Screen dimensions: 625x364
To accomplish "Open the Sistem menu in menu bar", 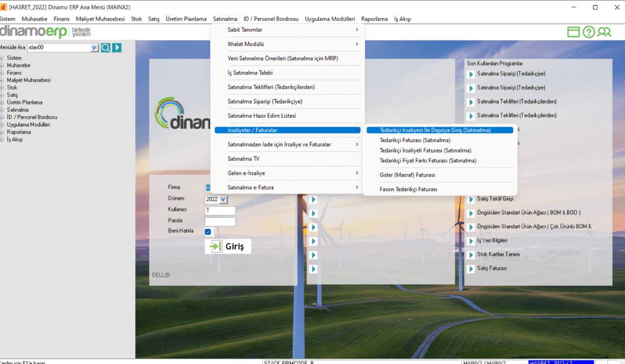I will tap(8, 19).
